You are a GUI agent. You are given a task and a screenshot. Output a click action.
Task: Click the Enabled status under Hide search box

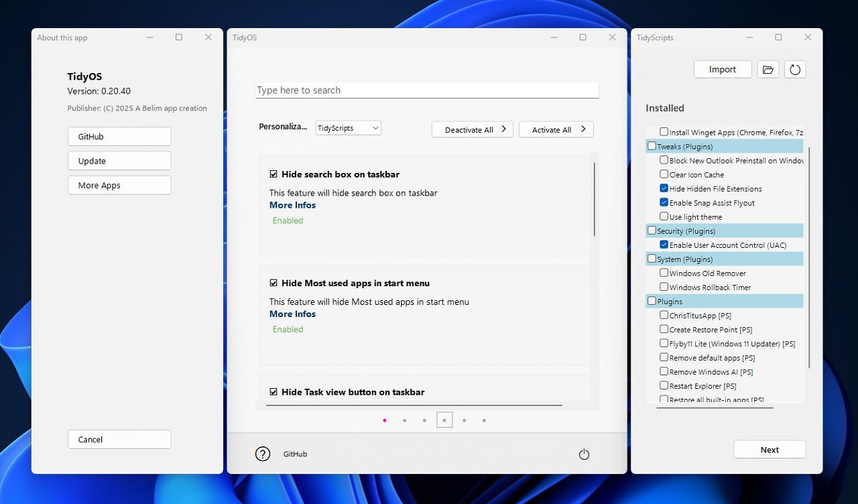coord(288,220)
